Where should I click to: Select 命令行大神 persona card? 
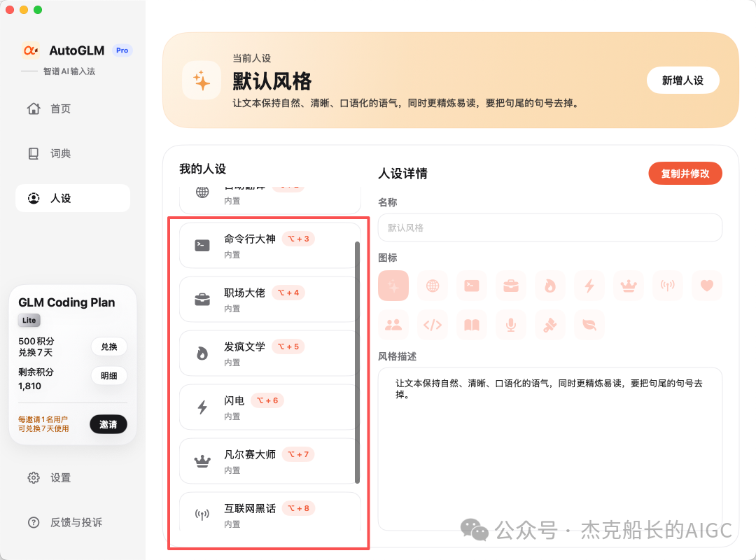(269, 245)
